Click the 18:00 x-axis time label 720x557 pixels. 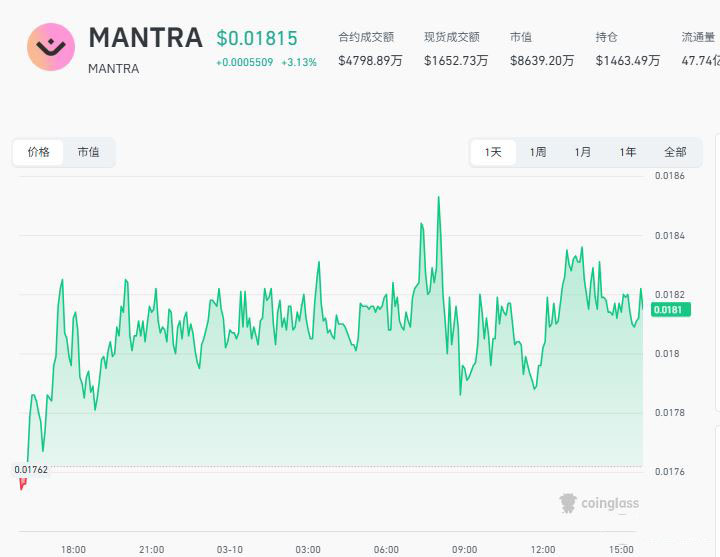click(x=73, y=550)
